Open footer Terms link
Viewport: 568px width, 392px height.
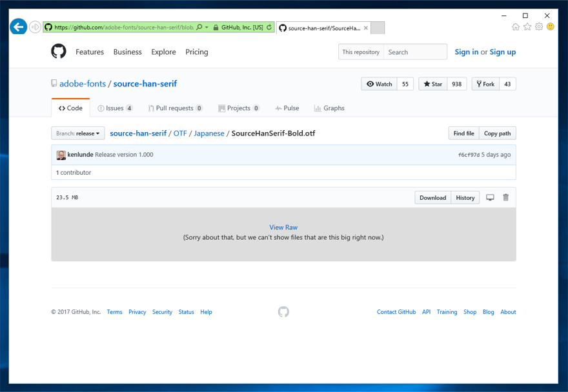(x=114, y=311)
